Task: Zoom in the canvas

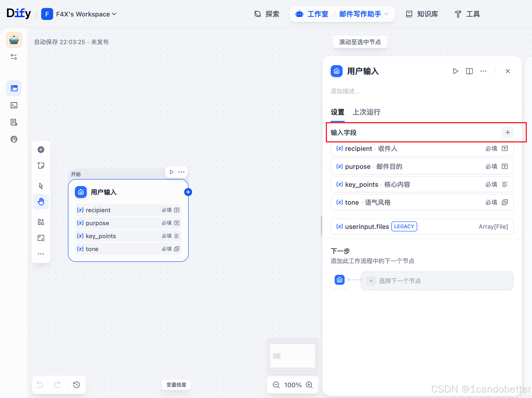Action: (309, 385)
